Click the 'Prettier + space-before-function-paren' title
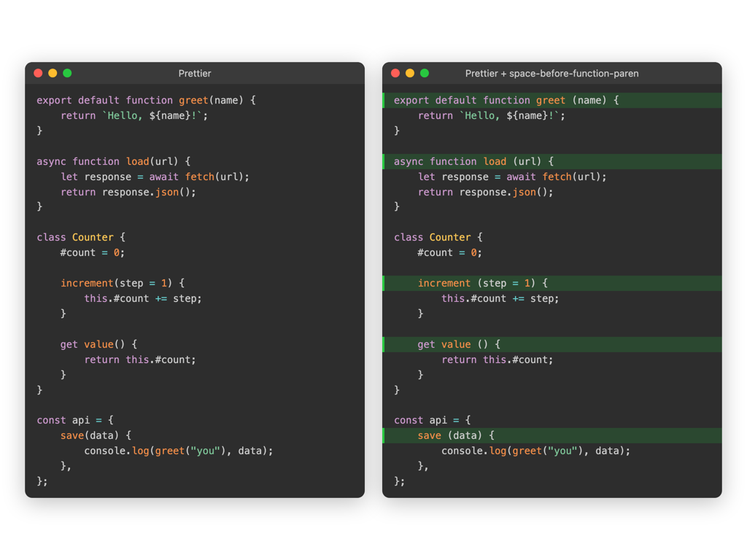The width and height of the screenshot is (747, 560). pyautogui.click(x=551, y=74)
